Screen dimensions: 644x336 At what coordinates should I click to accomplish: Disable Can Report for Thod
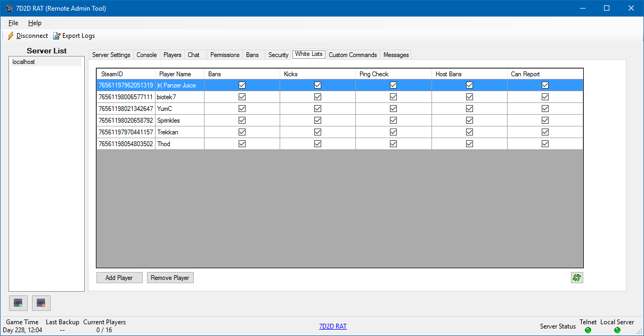coord(545,144)
